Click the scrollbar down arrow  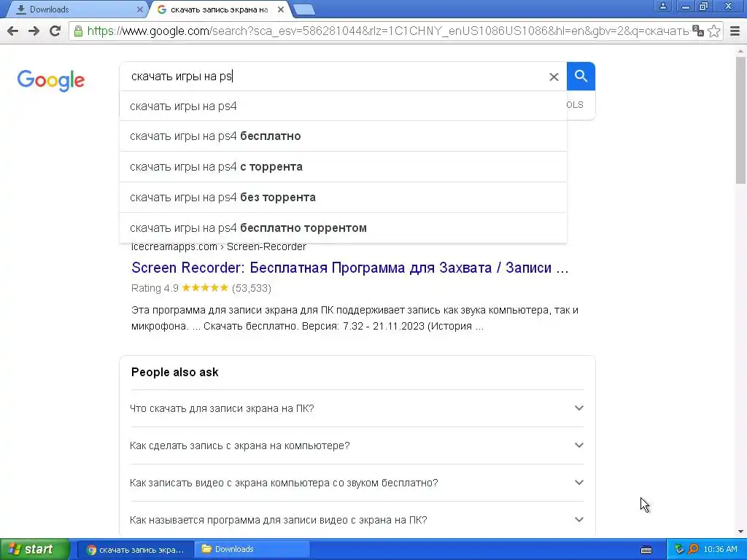click(x=740, y=532)
